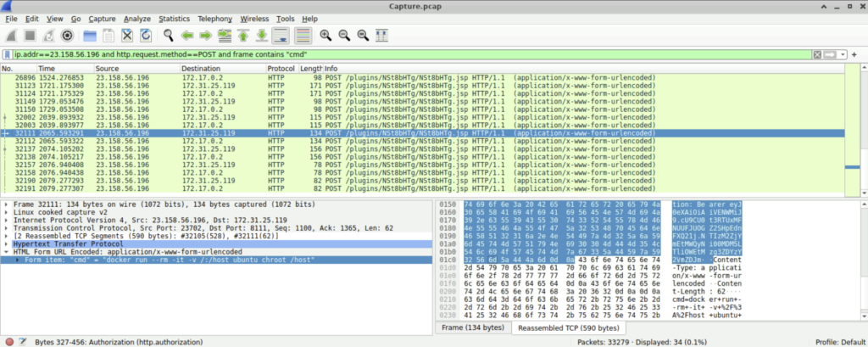This screenshot has height=347, width=868.
Task: Go to the first packet icon
Action: [243, 36]
